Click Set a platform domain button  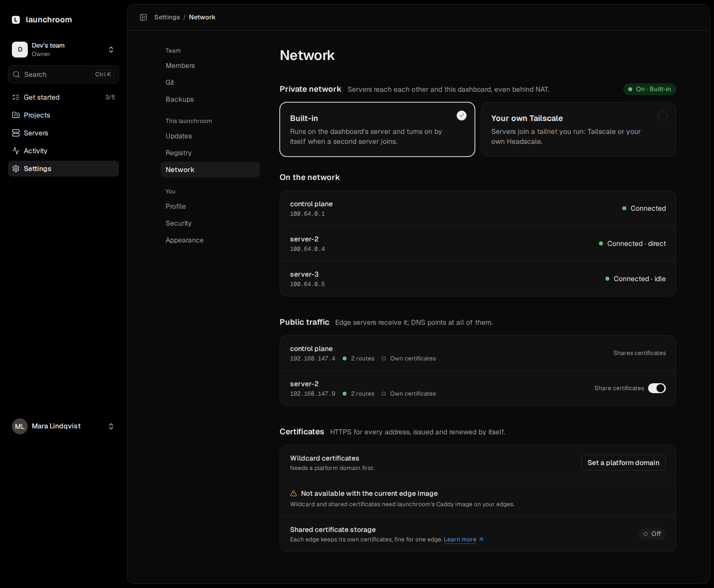[x=623, y=463]
